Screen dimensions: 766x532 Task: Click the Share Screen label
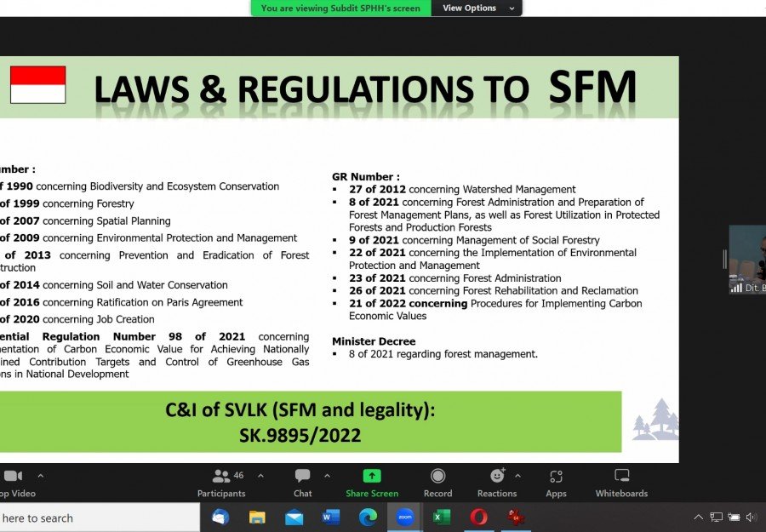372,494
